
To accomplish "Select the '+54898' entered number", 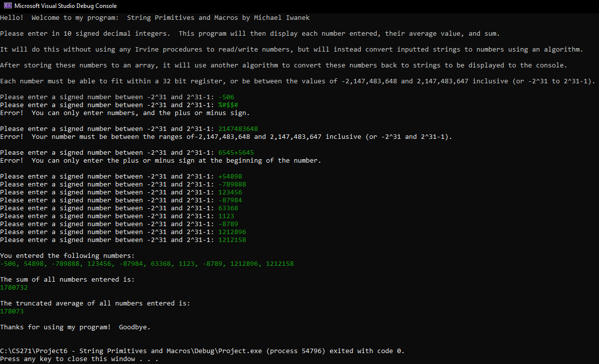I will pyautogui.click(x=230, y=176).
